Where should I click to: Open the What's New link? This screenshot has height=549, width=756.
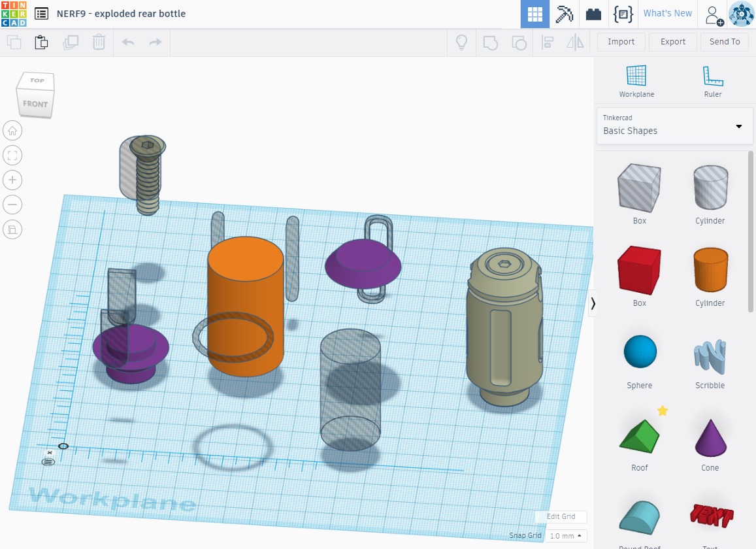[x=667, y=14]
